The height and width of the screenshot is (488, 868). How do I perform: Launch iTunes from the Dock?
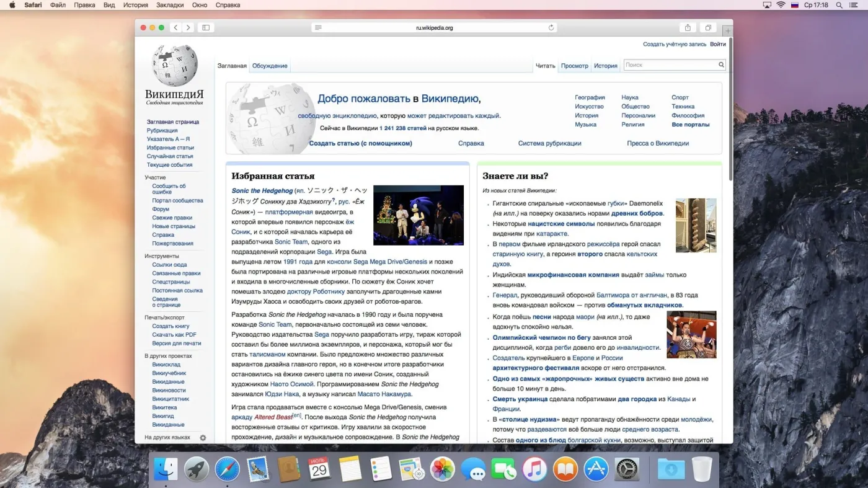[x=534, y=469]
